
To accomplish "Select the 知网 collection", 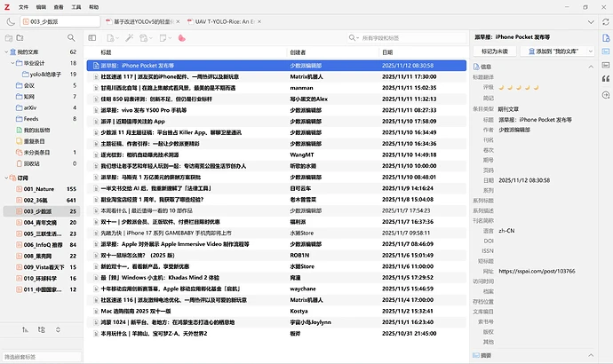I will pyautogui.click(x=42, y=97).
